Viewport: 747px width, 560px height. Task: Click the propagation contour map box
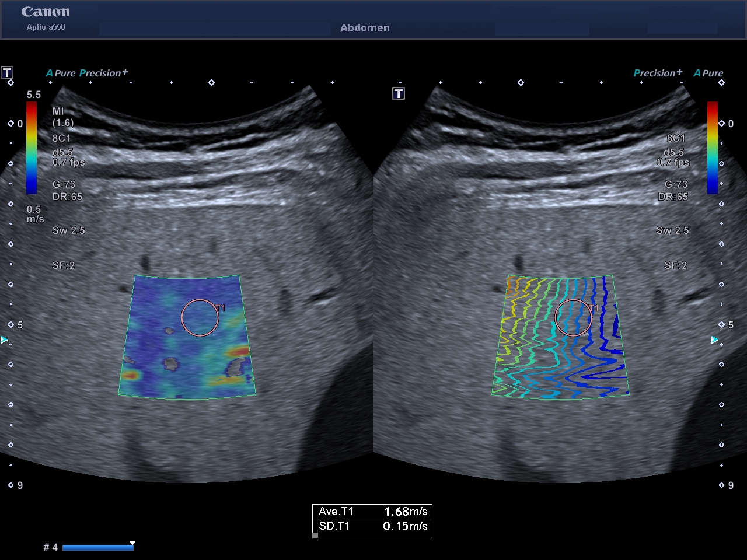tap(560, 337)
